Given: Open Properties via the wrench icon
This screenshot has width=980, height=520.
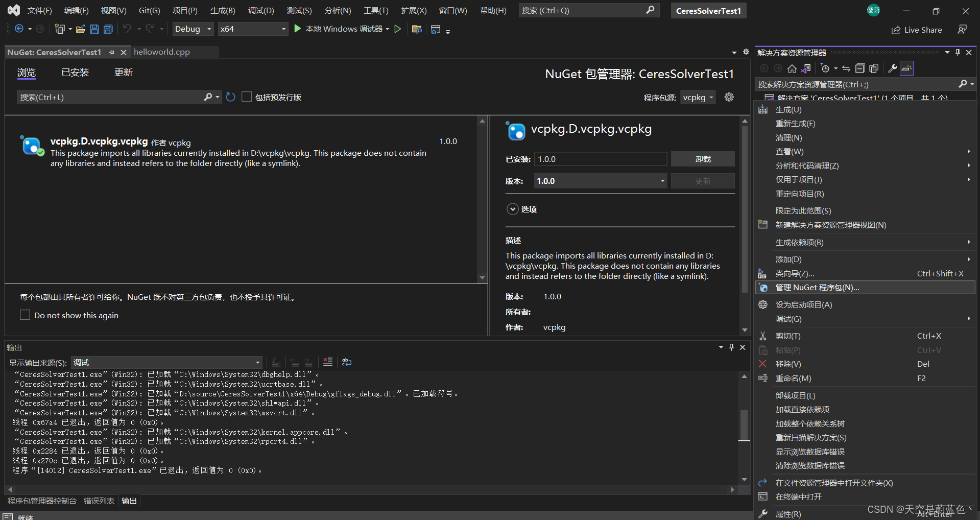Looking at the screenshot, I should click(x=892, y=68).
